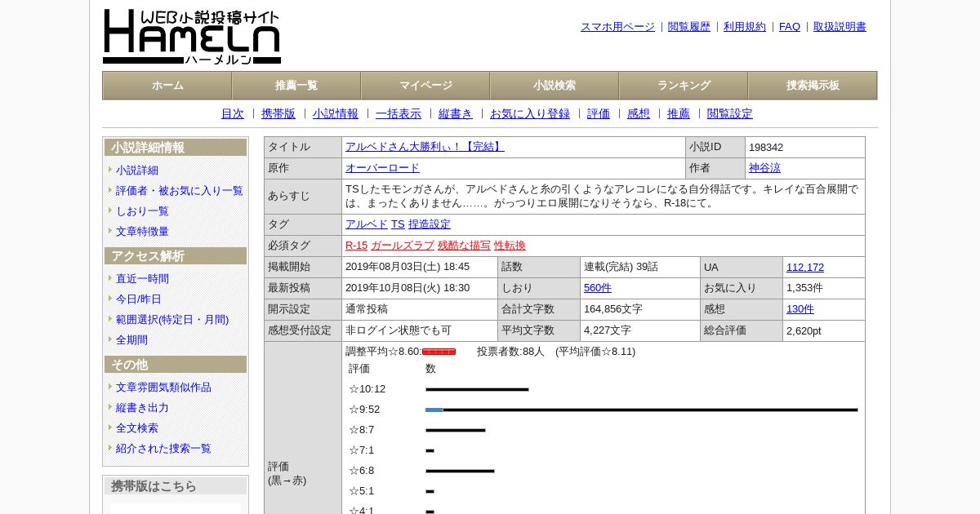This screenshot has height=514, width=980.
Task: Open 小説詳細 in the sidebar
Action: pos(137,171)
